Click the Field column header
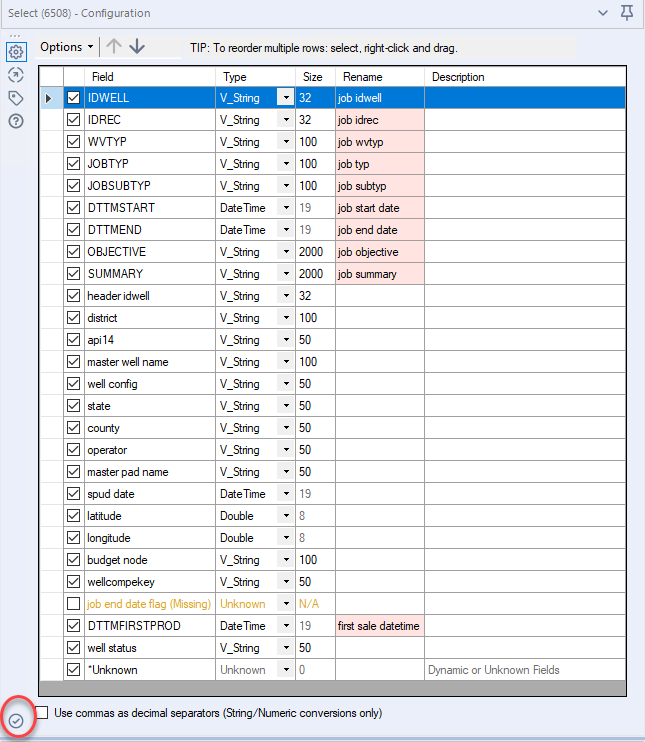 coord(150,77)
